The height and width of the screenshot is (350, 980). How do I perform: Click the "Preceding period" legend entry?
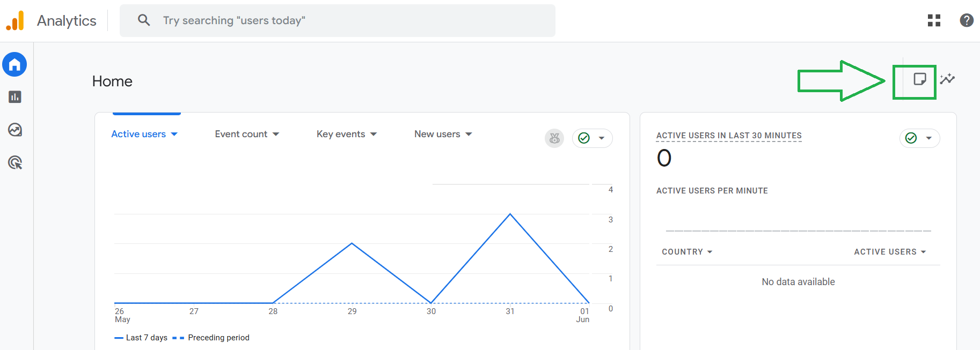(211, 338)
